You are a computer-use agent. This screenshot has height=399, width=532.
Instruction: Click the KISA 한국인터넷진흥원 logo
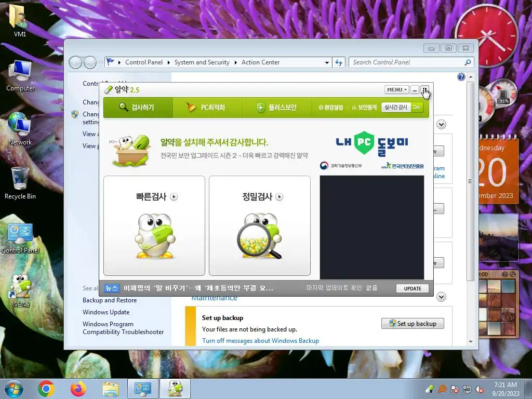(x=402, y=166)
